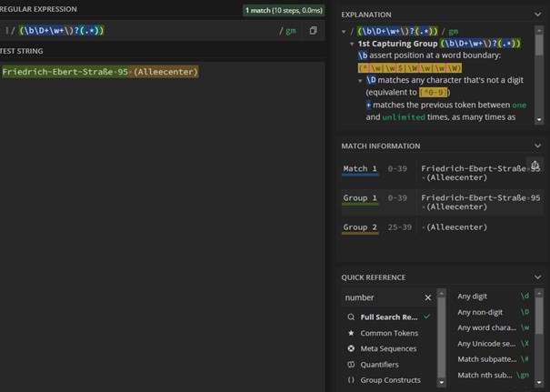This screenshot has width=550, height=392.
Task: Collapse the '1st Capturing Group' tree node
Action: (x=352, y=44)
